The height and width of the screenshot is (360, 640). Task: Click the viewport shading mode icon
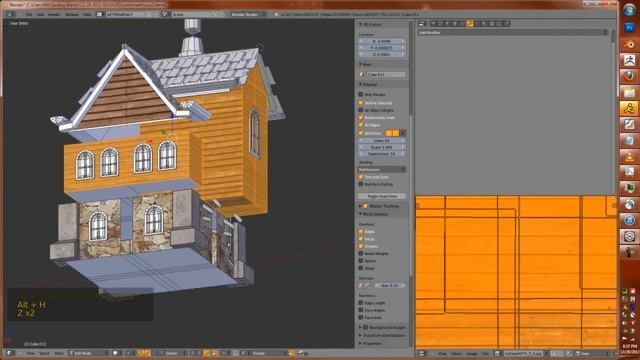click(x=116, y=353)
